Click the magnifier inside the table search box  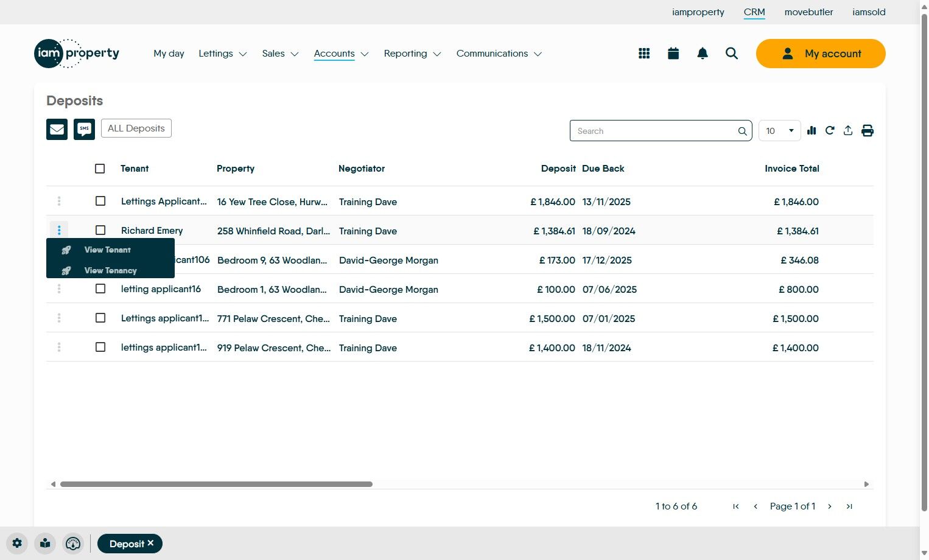[x=742, y=131]
